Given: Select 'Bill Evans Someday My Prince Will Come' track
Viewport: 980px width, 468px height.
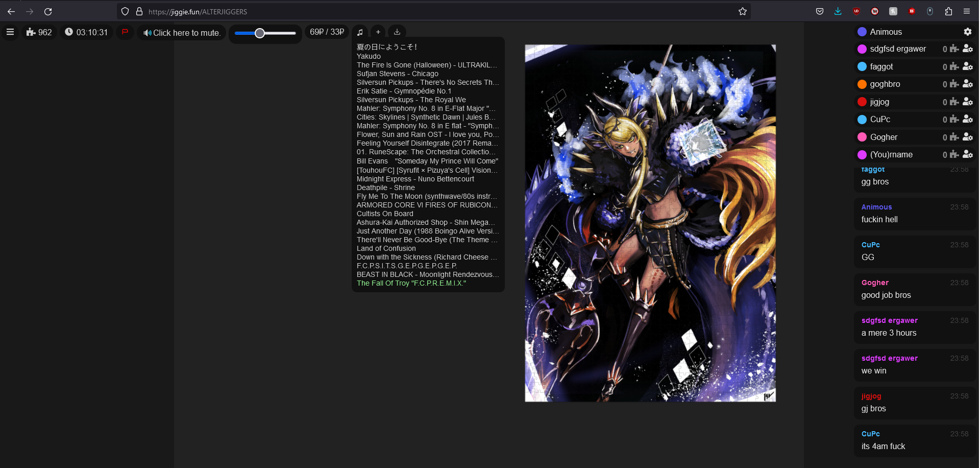Looking at the screenshot, I should click(x=428, y=161).
